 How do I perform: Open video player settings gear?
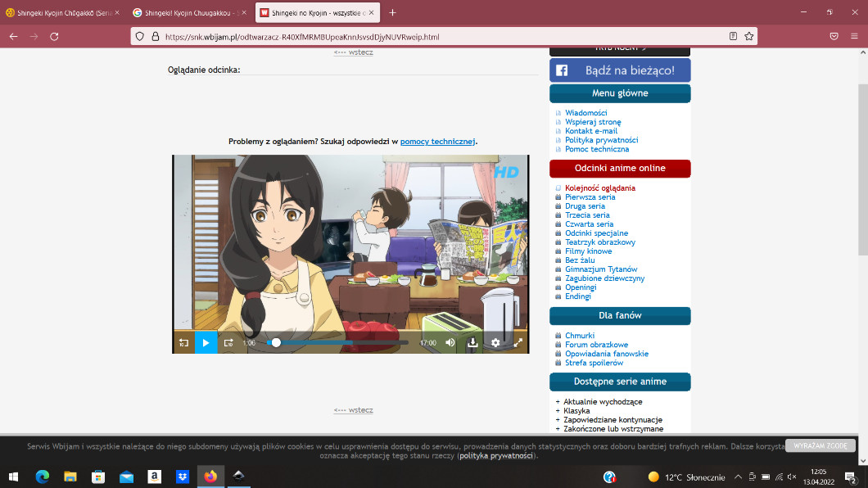[495, 343]
